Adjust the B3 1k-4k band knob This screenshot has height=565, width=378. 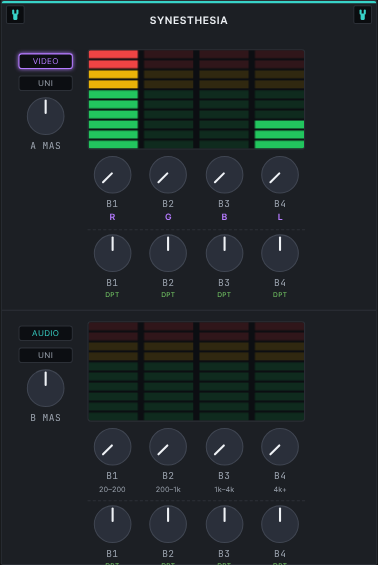(x=224, y=447)
